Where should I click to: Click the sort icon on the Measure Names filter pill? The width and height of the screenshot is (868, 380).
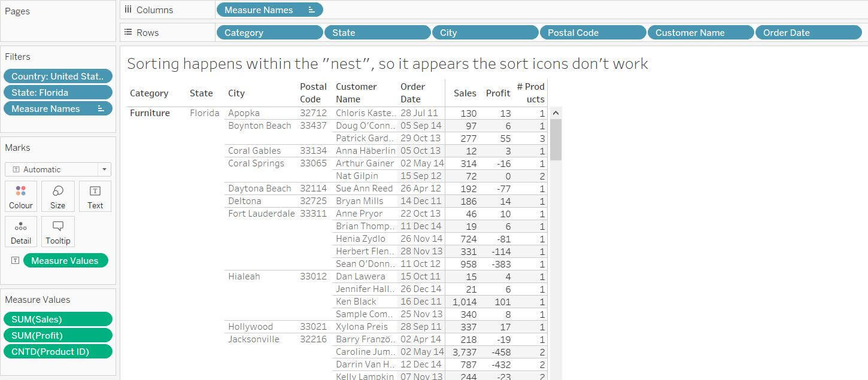point(100,108)
